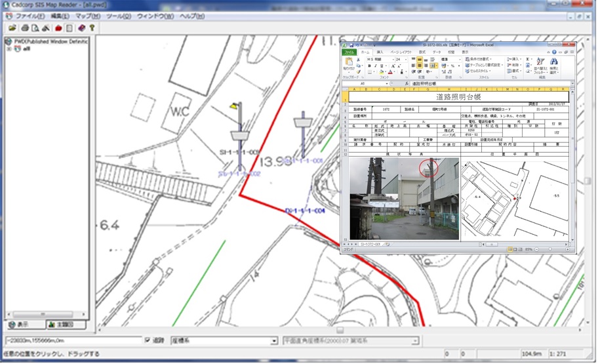Toggle Bold in Excel font group
The height and width of the screenshot is (364, 598).
369,66
